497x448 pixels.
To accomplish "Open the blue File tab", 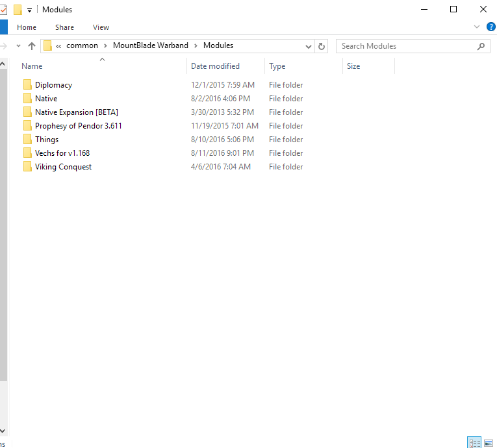I will pos(4,27).
